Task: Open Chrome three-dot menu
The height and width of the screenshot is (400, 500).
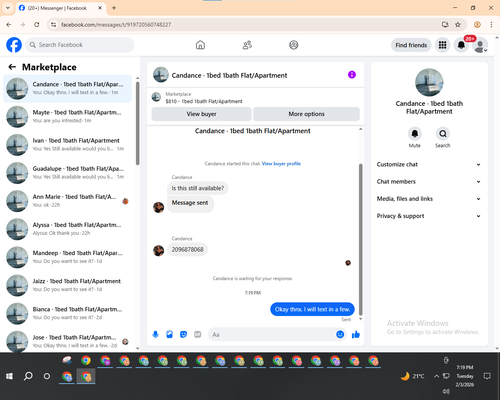Action: click(491, 25)
